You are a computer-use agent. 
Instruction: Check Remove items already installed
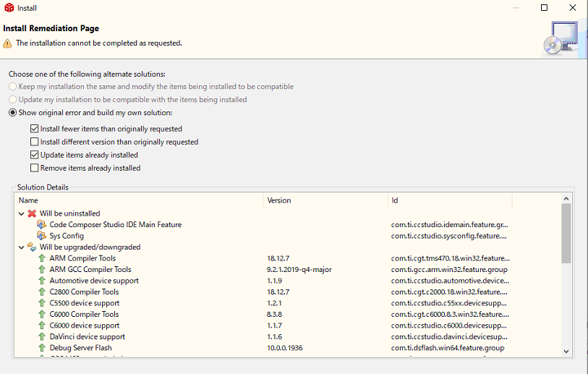click(x=35, y=168)
